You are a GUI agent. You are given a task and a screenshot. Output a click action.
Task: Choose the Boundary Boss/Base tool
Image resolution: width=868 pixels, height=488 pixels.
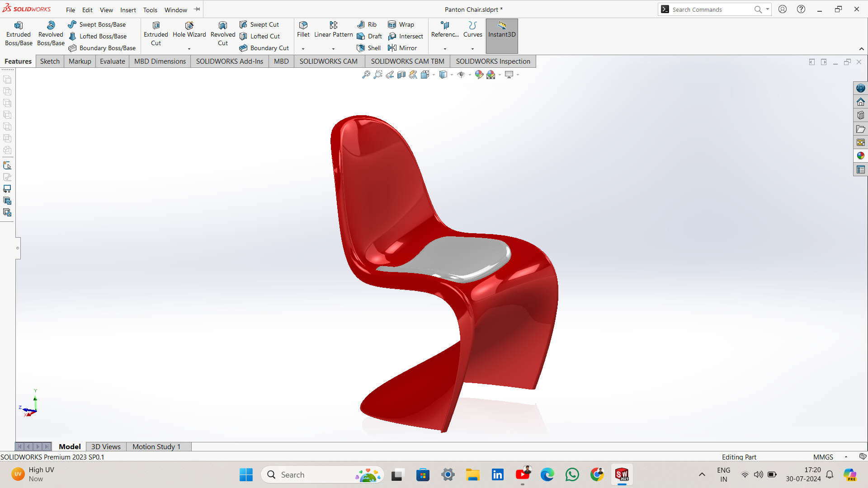[x=102, y=48]
